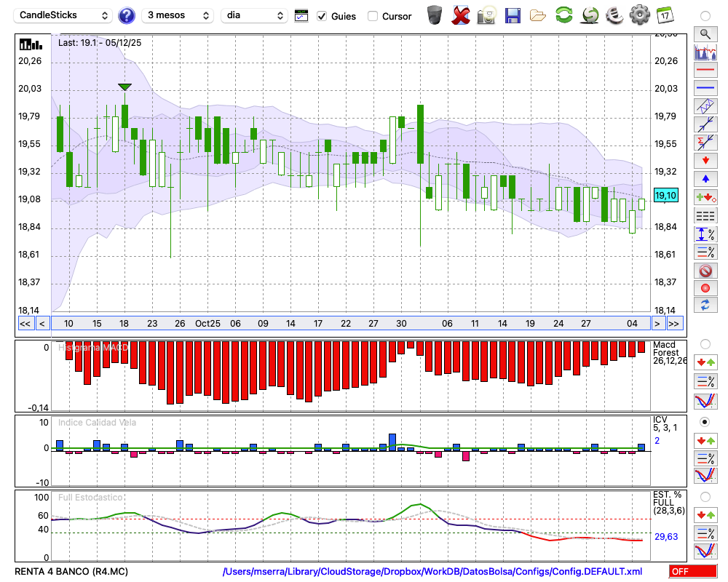Enable the Cursor checkbox
Viewport: 728px width, 582px height.
[373, 16]
